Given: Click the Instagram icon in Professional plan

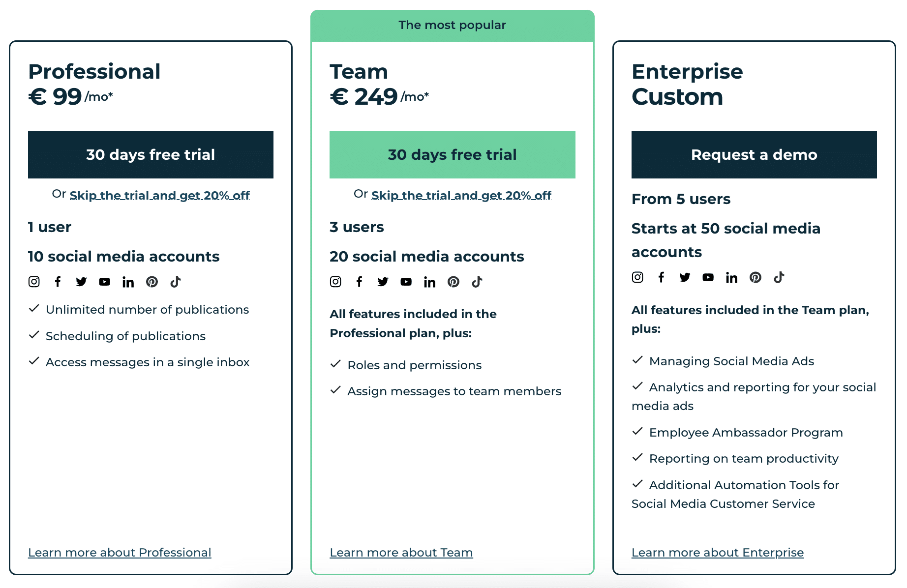Looking at the screenshot, I should 34,282.
